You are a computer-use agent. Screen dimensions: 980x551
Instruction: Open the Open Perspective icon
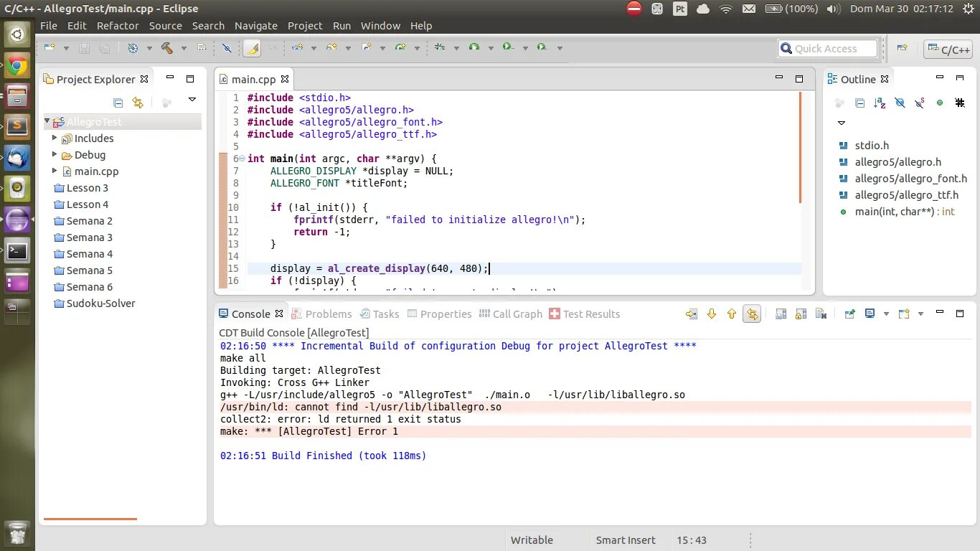pos(902,48)
